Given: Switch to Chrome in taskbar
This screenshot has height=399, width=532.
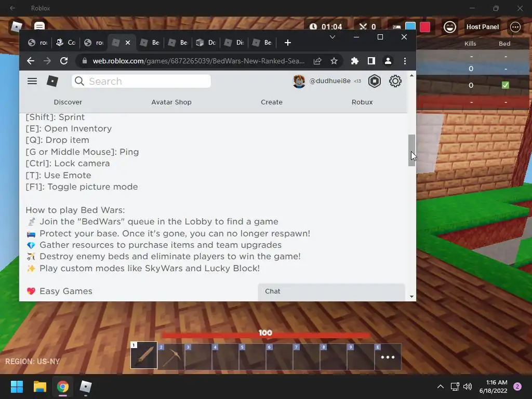Looking at the screenshot, I should 63,387.
